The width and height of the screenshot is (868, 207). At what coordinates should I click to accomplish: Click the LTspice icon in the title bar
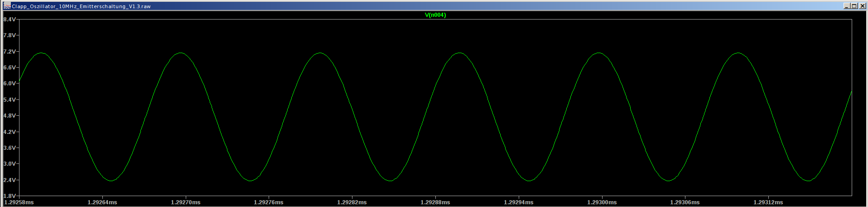7,6
